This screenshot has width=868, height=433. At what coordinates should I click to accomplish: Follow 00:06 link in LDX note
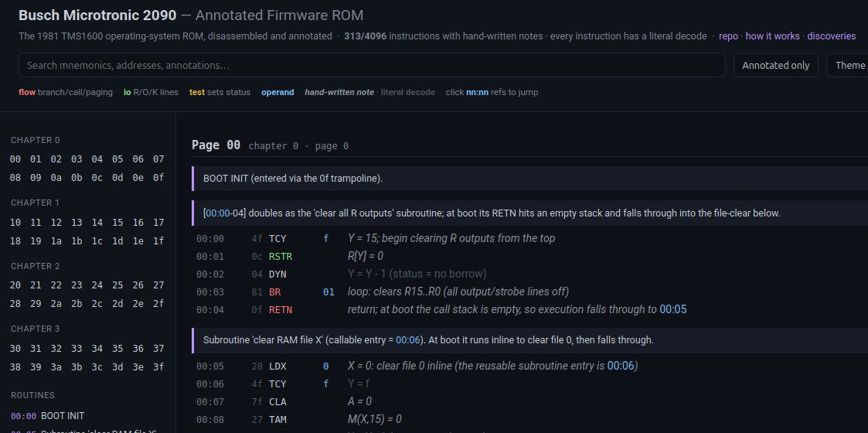tap(621, 366)
